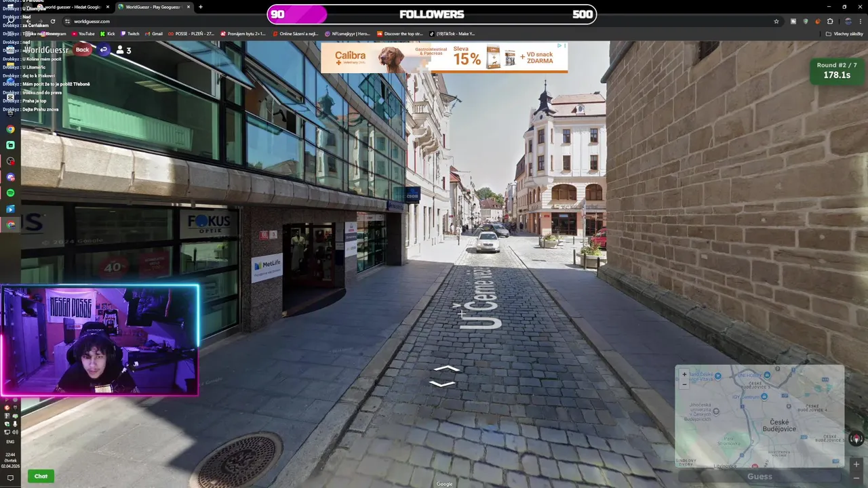Click České Budějovice label on minimap

click(778, 426)
